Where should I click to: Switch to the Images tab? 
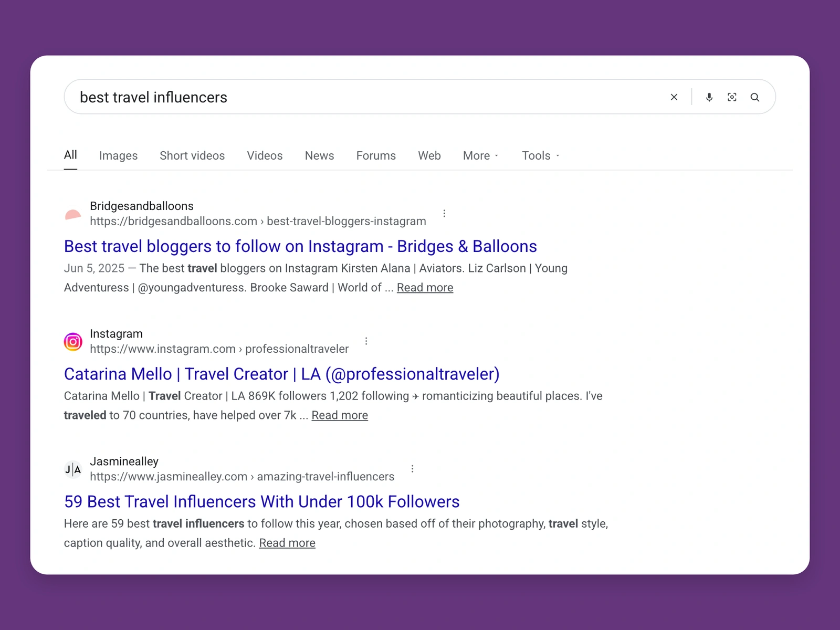(x=118, y=155)
